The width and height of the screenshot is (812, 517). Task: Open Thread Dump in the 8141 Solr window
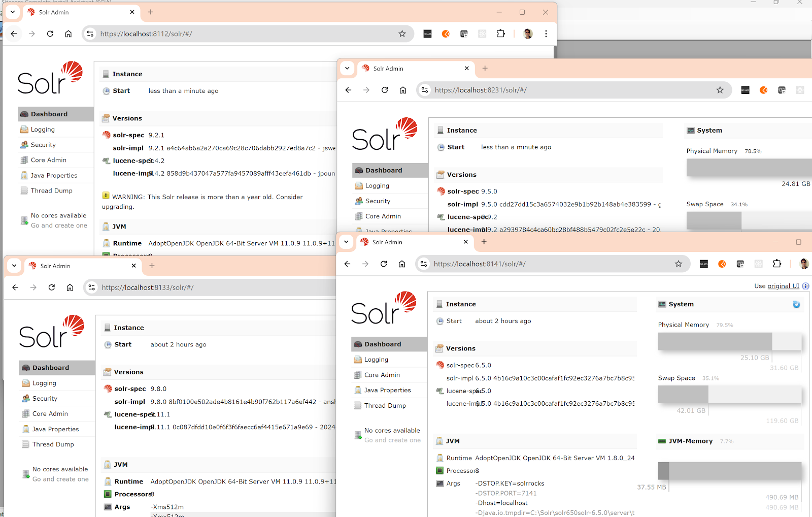[389, 406]
